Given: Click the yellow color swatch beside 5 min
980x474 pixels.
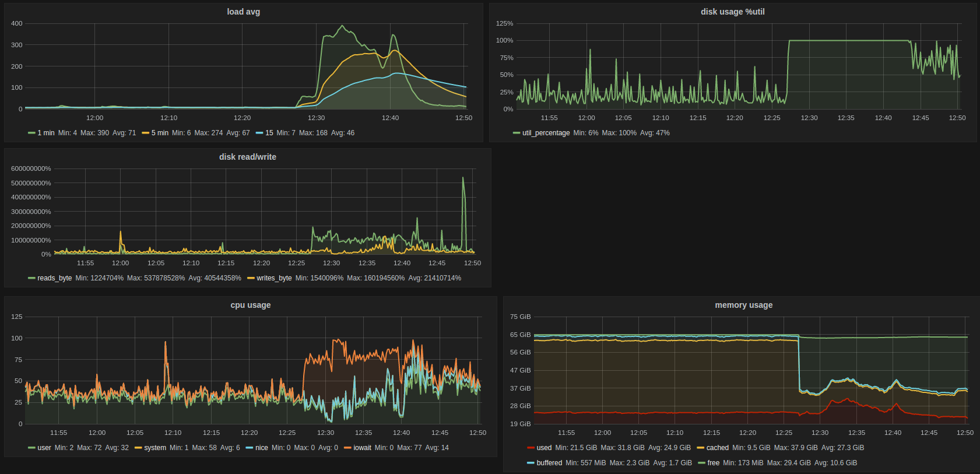Looking at the screenshot, I should click(x=146, y=133).
